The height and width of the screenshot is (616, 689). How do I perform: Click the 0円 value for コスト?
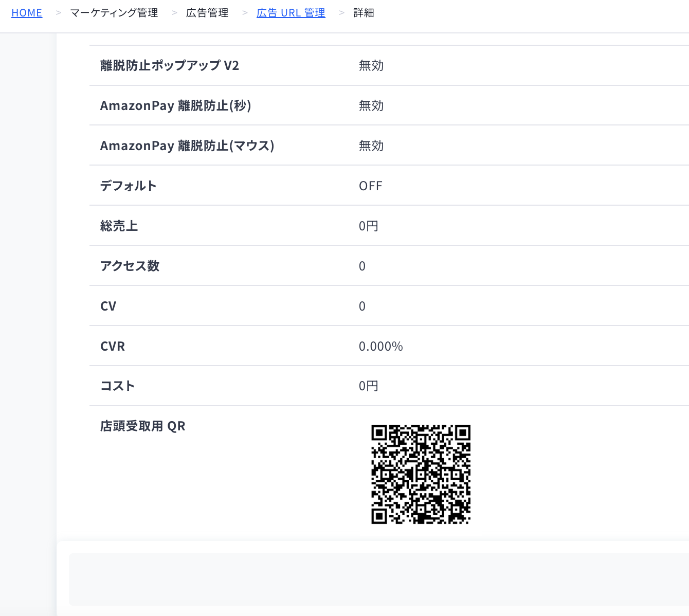click(x=369, y=386)
